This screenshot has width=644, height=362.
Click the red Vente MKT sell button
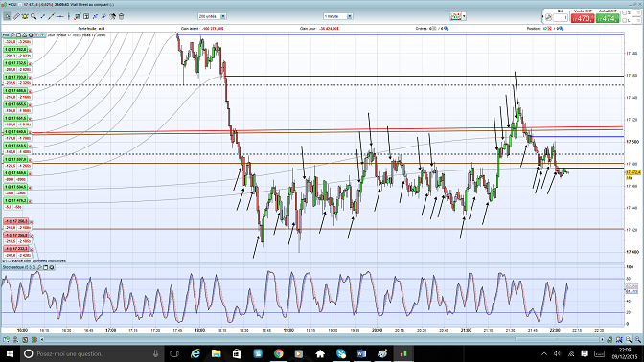[x=583, y=18]
